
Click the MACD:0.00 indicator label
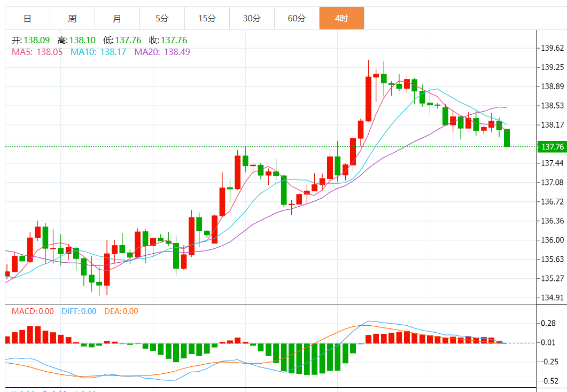pyautogui.click(x=33, y=311)
